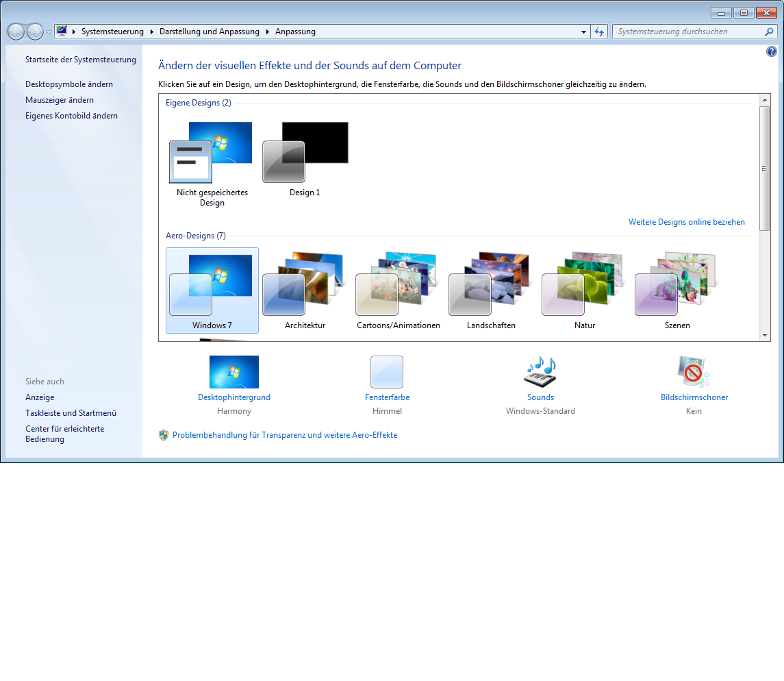Click the Windows-Standard sound scheme text
This screenshot has height=681, width=784.
(540, 411)
